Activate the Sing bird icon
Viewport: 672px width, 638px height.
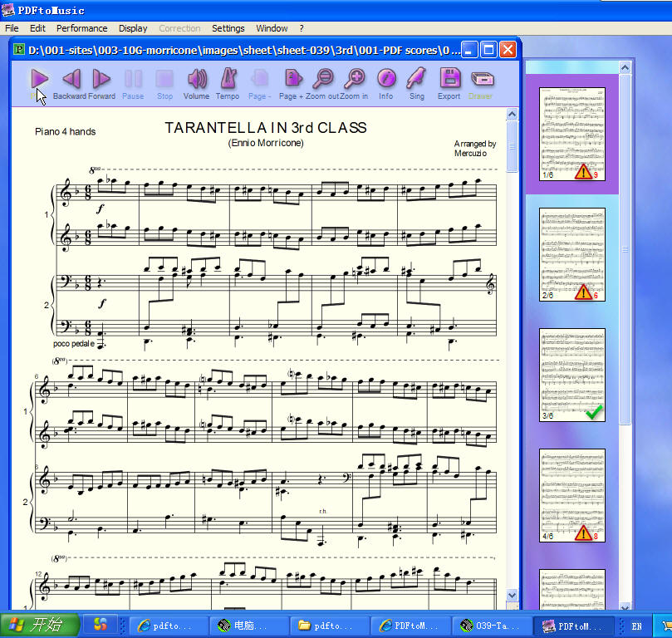416,79
